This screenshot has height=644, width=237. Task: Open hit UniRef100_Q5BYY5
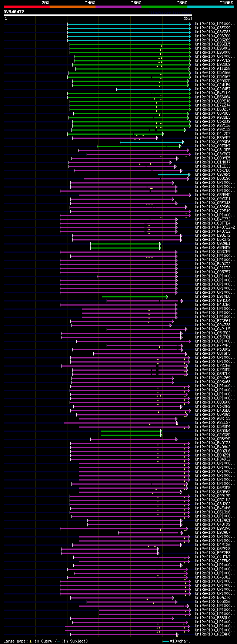pyautogui.click(x=213, y=439)
